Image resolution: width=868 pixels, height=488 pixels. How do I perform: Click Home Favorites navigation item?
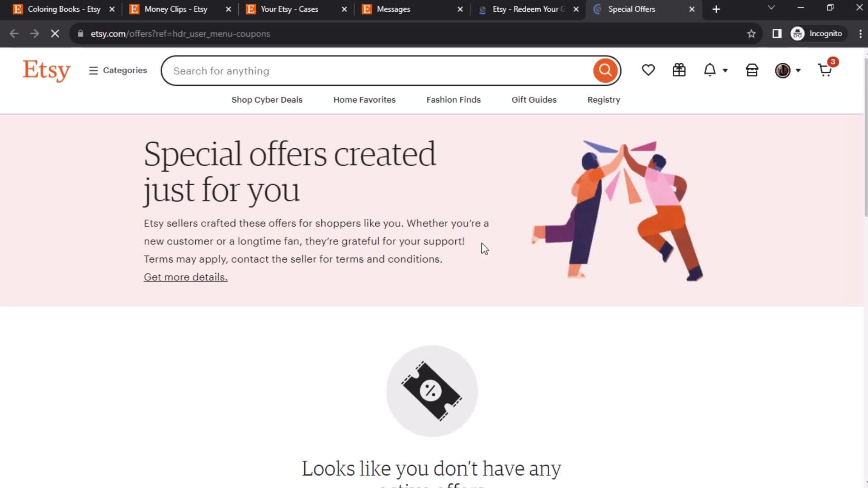(364, 99)
